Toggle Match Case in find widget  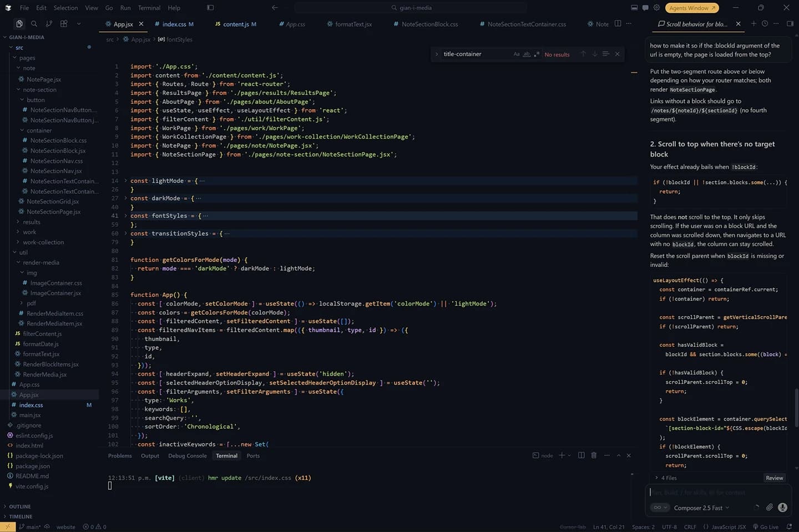(x=517, y=54)
